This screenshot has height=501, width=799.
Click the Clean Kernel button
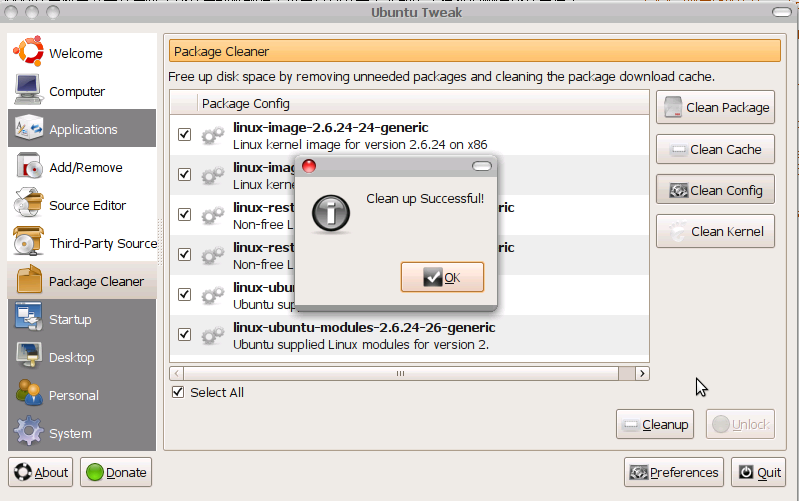coord(715,231)
